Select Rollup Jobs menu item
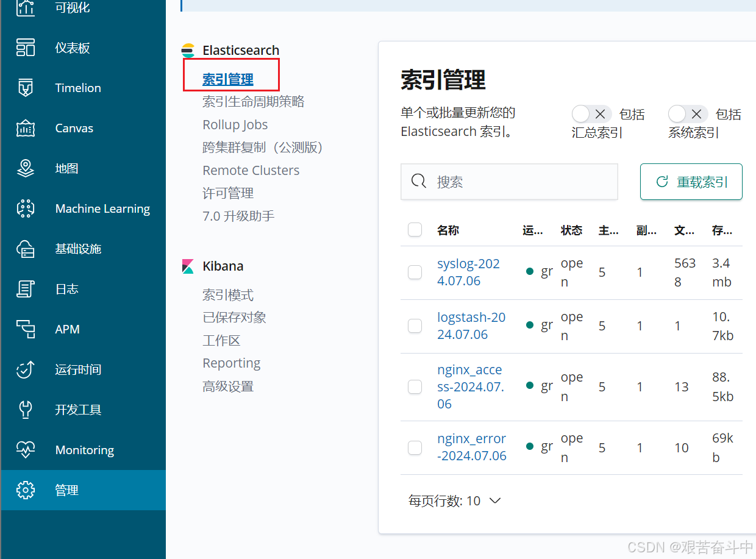 [235, 125]
